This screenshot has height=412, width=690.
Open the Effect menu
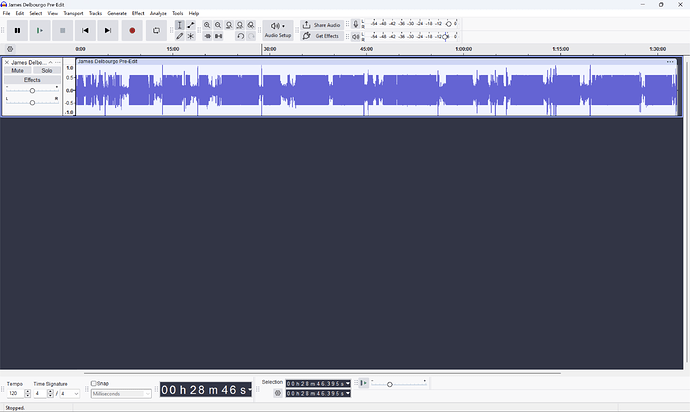pyautogui.click(x=138, y=13)
